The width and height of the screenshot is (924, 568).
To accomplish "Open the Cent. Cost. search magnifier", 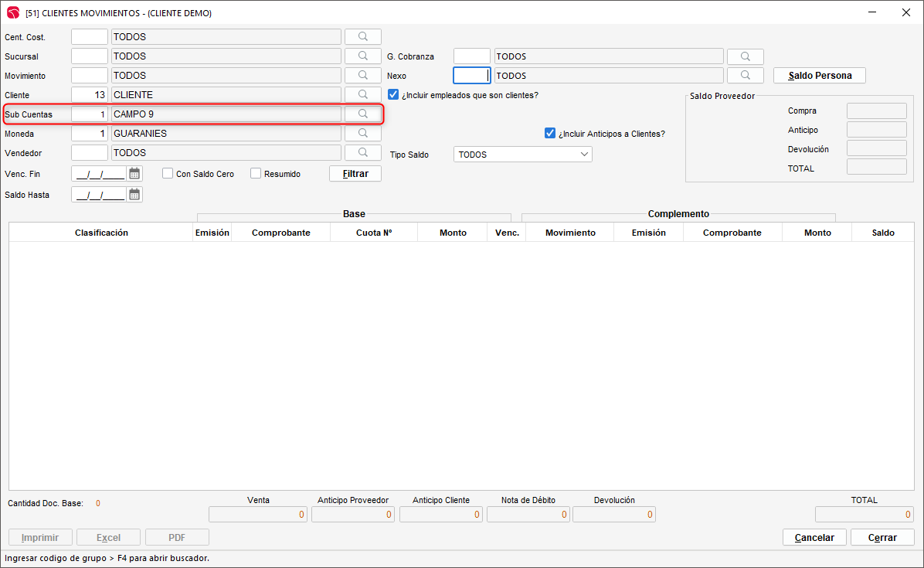I will click(362, 36).
